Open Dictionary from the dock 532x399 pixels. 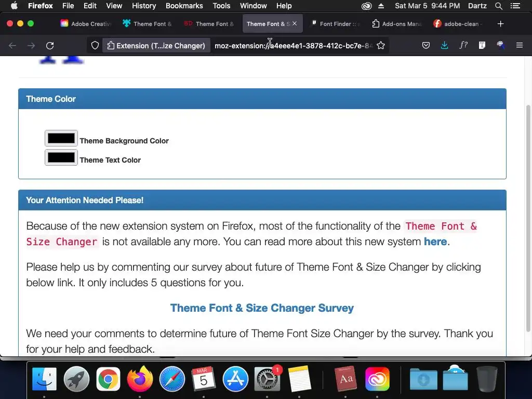[345, 379]
